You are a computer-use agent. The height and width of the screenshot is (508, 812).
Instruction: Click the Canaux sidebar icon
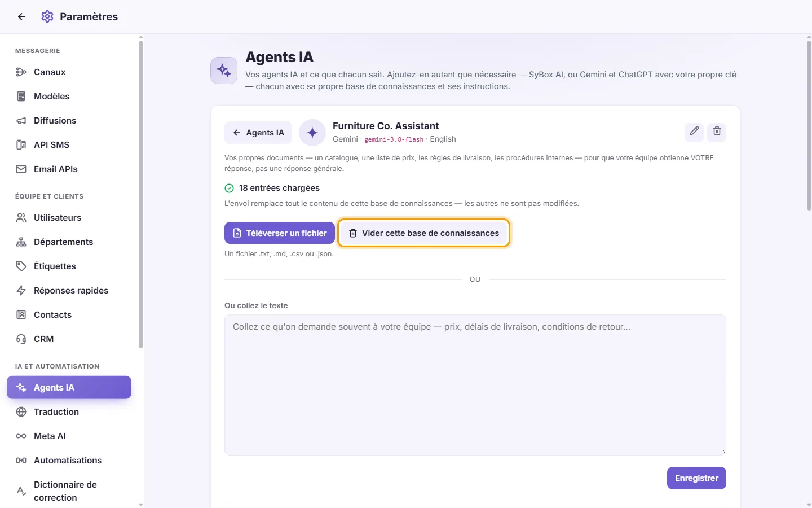pos(21,72)
